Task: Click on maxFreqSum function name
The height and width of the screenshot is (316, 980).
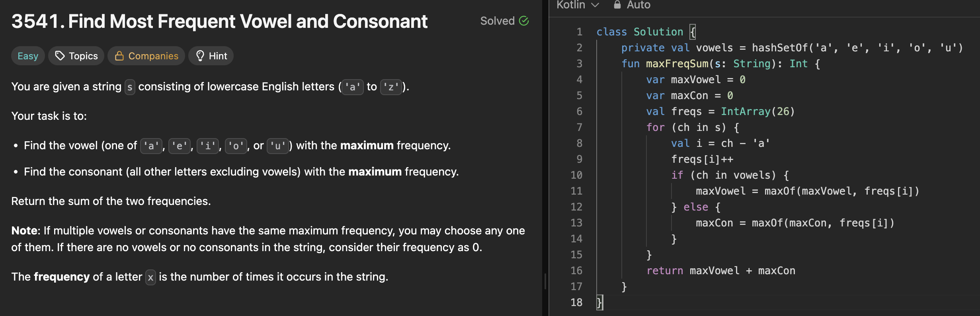Action: coord(677,64)
